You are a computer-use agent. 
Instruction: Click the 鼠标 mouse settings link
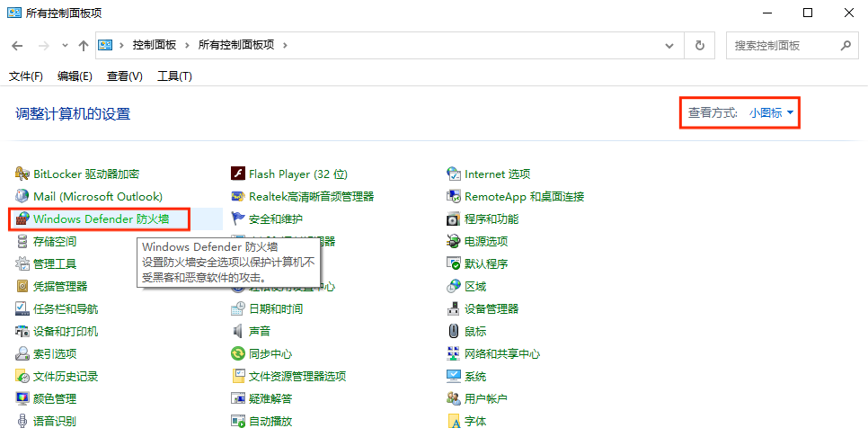point(475,331)
